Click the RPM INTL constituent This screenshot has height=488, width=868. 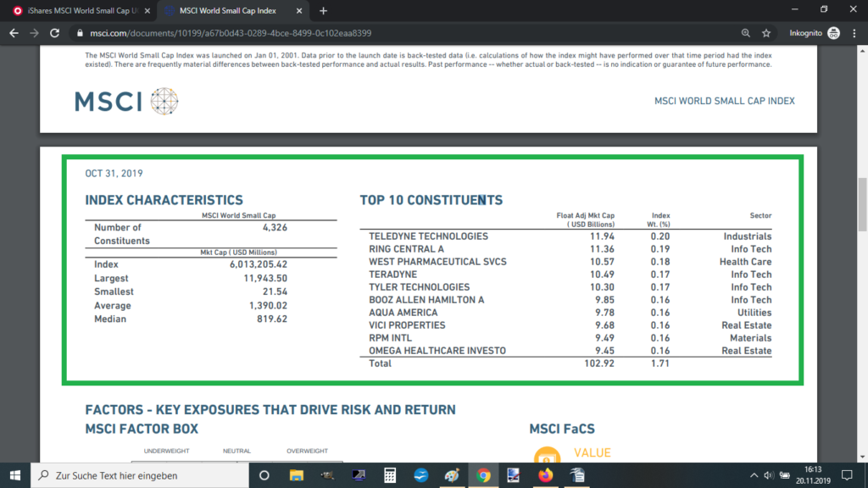click(390, 338)
